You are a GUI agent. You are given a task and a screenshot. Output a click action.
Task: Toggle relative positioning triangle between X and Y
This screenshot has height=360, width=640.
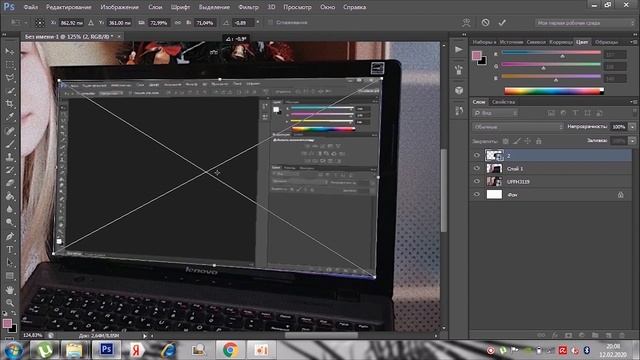91,23
